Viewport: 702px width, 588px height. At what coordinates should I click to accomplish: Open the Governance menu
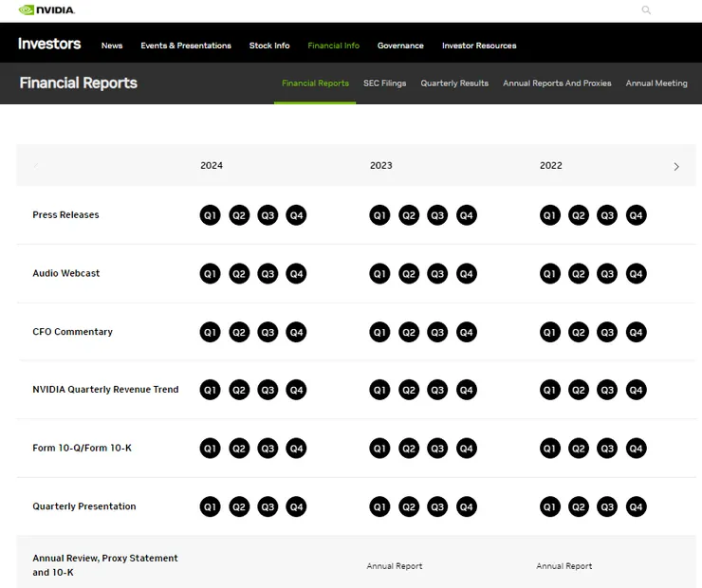coord(400,46)
